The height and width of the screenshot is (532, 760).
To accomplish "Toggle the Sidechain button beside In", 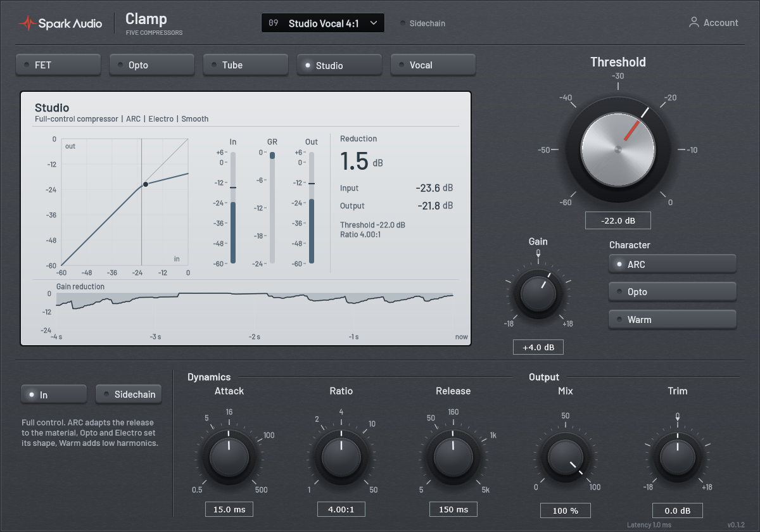I will (129, 395).
